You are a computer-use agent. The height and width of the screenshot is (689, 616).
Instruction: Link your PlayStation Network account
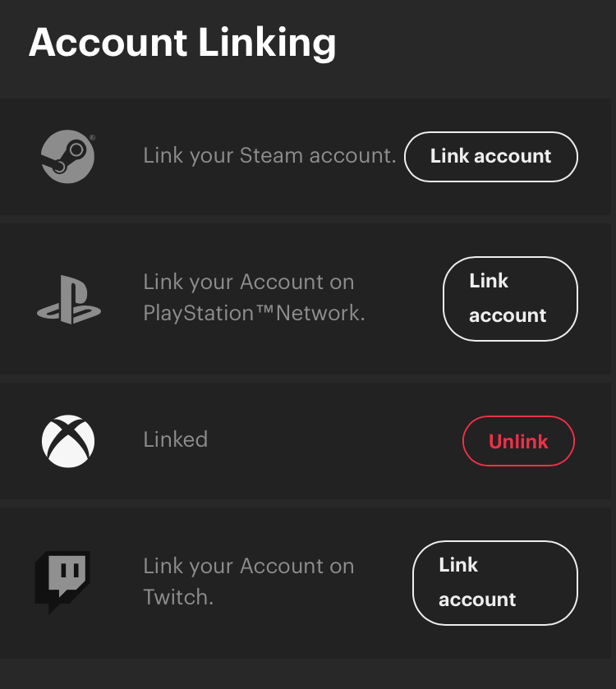coord(510,299)
